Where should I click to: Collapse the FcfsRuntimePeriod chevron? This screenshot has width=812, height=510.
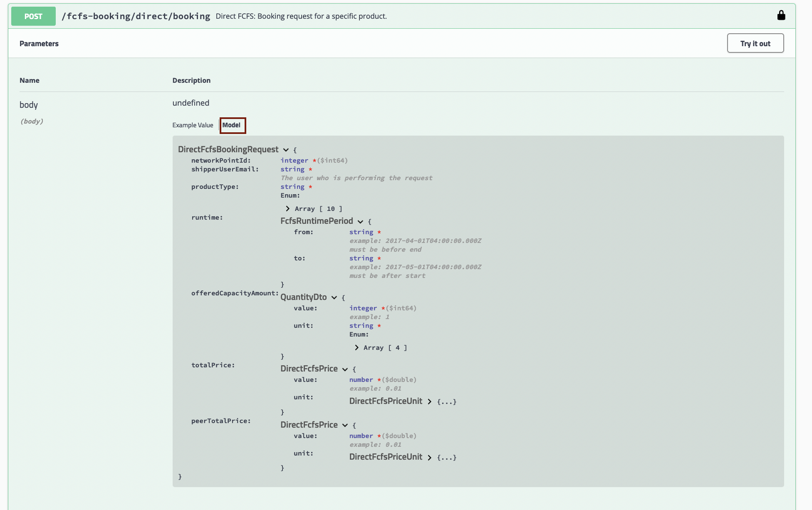coord(360,222)
